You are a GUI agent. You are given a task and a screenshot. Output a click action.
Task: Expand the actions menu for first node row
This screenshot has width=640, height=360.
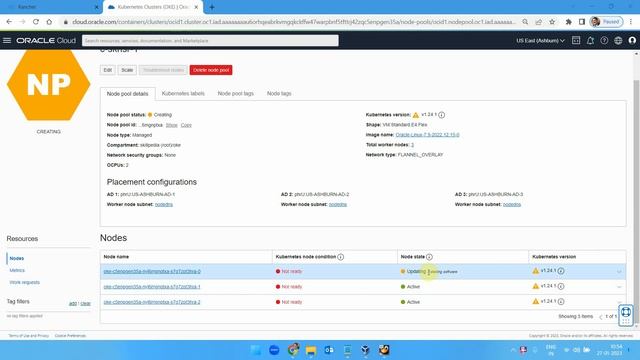[619, 271]
